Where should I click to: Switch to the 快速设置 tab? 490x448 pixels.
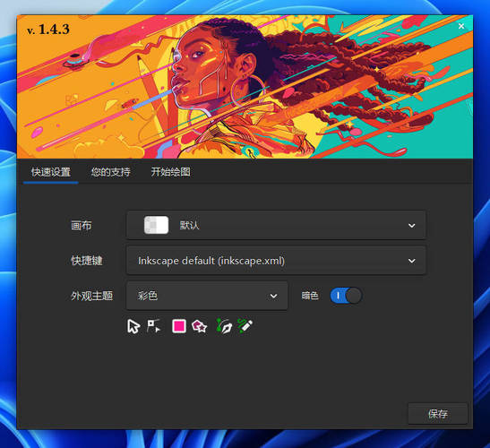pyautogui.click(x=51, y=172)
